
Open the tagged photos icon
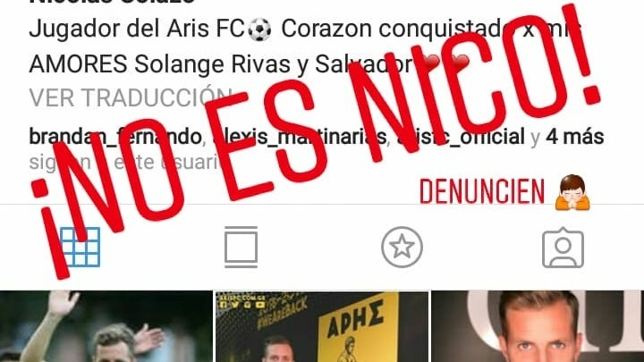(x=563, y=248)
